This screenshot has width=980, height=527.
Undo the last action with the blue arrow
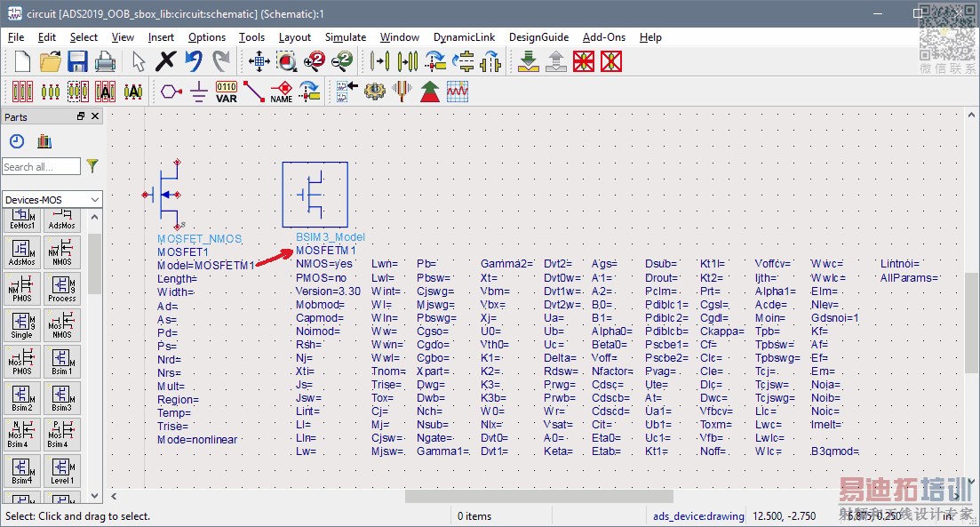pos(193,61)
